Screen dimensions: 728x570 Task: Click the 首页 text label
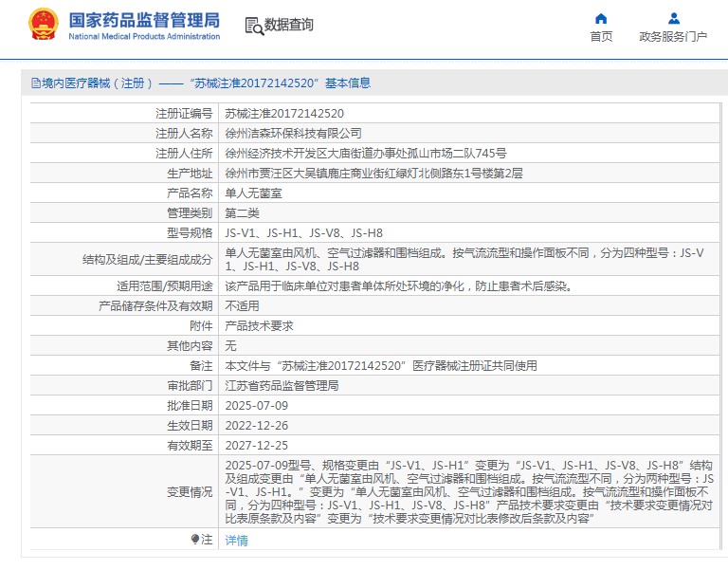[601, 36]
